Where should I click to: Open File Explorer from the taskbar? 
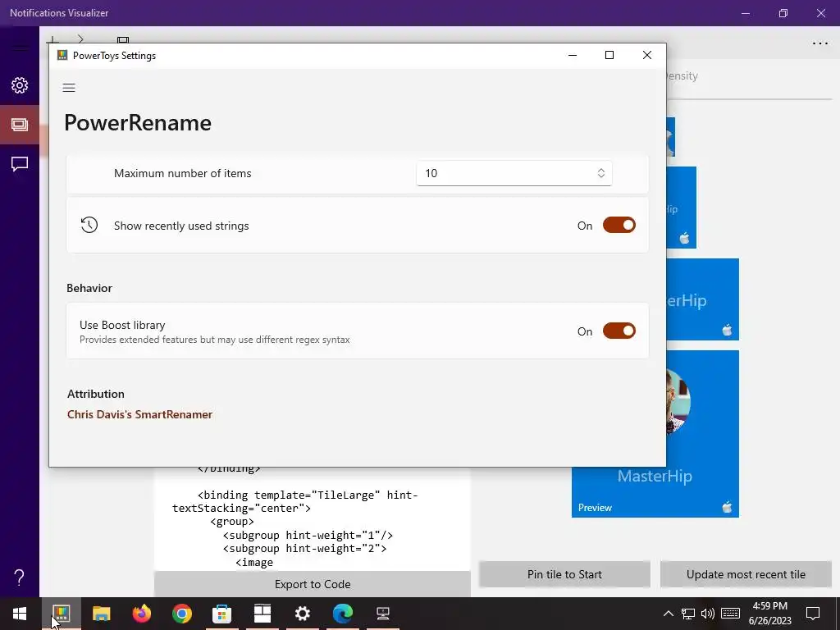[x=101, y=614]
